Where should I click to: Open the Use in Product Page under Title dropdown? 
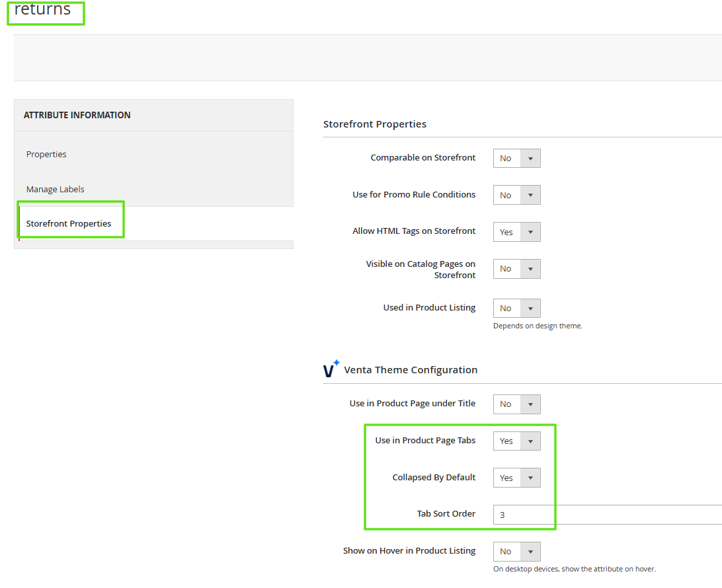click(516, 404)
